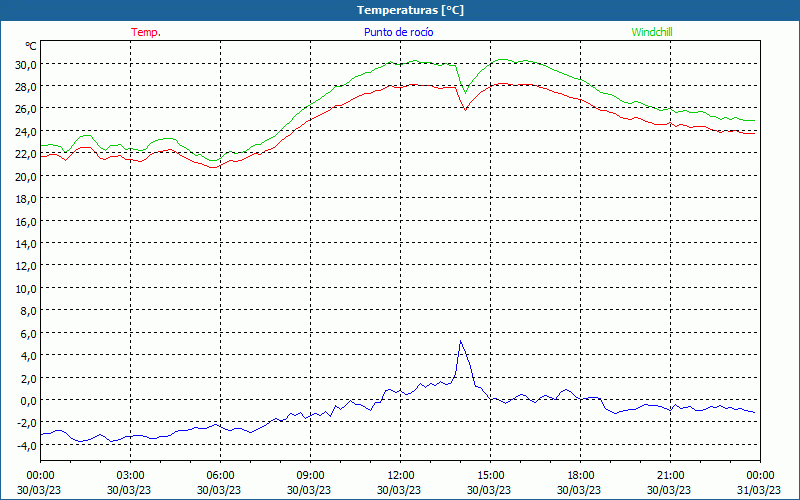This screenshot has width=800, height=500.
Task: Click the dew point spike peak near 14:00
Action: [460, 341]
